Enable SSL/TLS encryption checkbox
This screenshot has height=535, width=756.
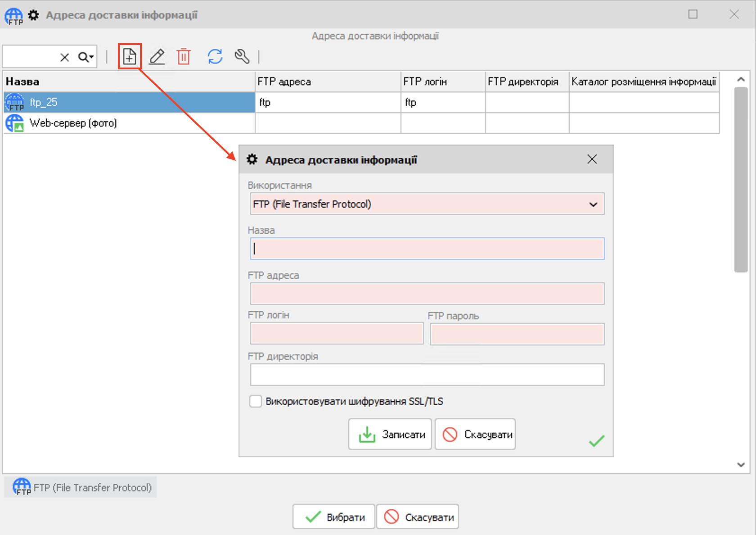tap(256, 401)
